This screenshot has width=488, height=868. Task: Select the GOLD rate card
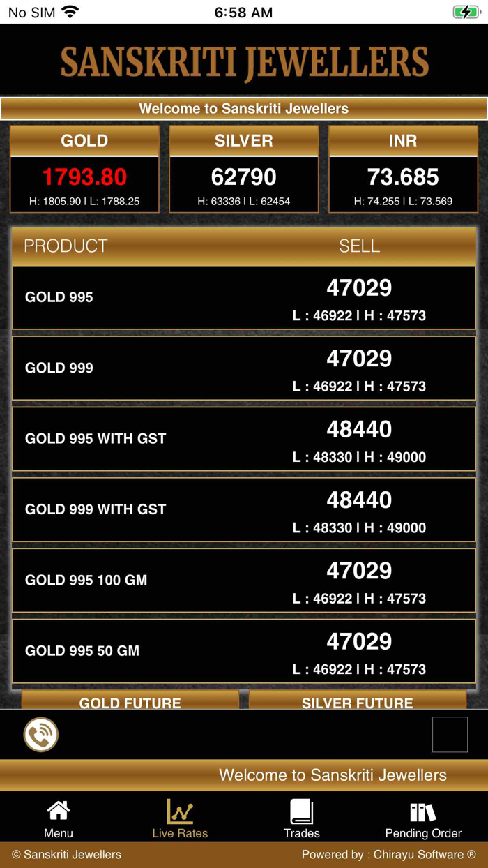coord(84,168)
